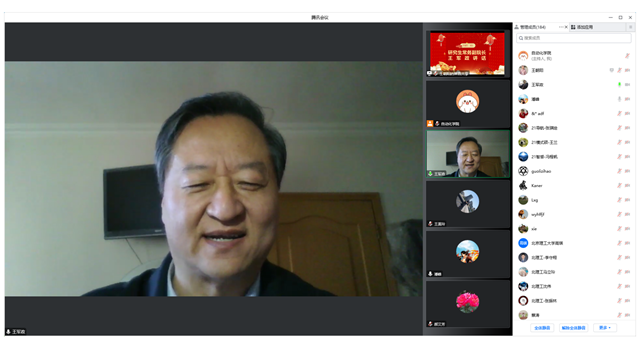Click the member search field
This screenshot has height=360, width=640.
pyautogui.click(x=573, y=38)
